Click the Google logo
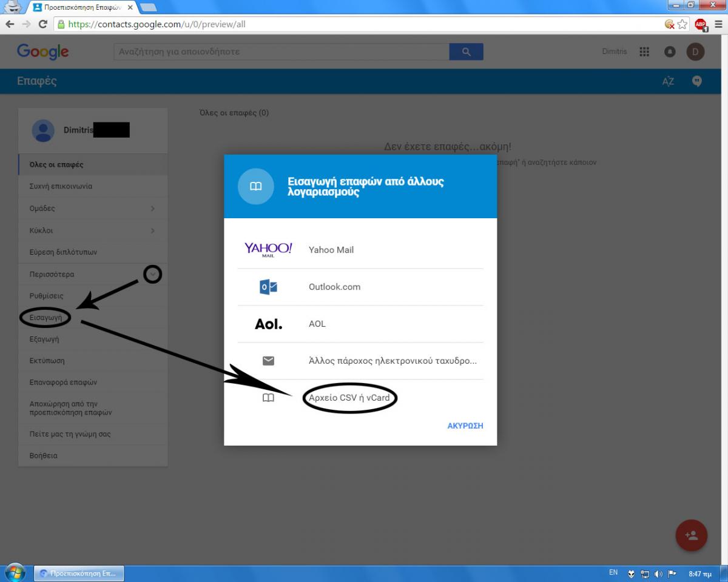The image size is (728, 582). coord(42,52)
